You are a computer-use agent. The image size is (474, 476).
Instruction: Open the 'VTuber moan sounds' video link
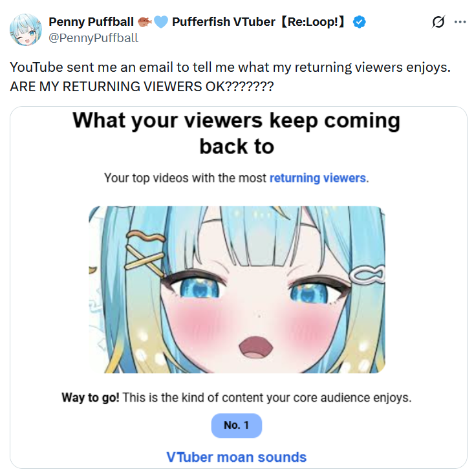[237, 457]
